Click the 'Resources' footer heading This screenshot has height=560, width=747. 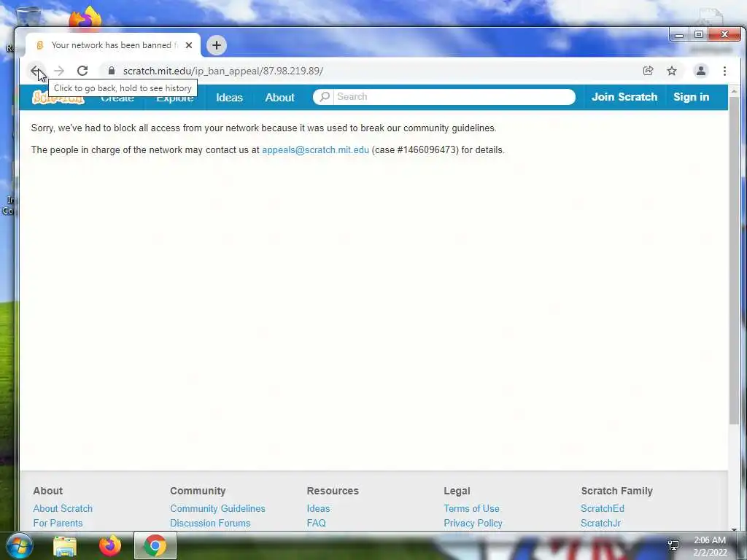point(333,491)
